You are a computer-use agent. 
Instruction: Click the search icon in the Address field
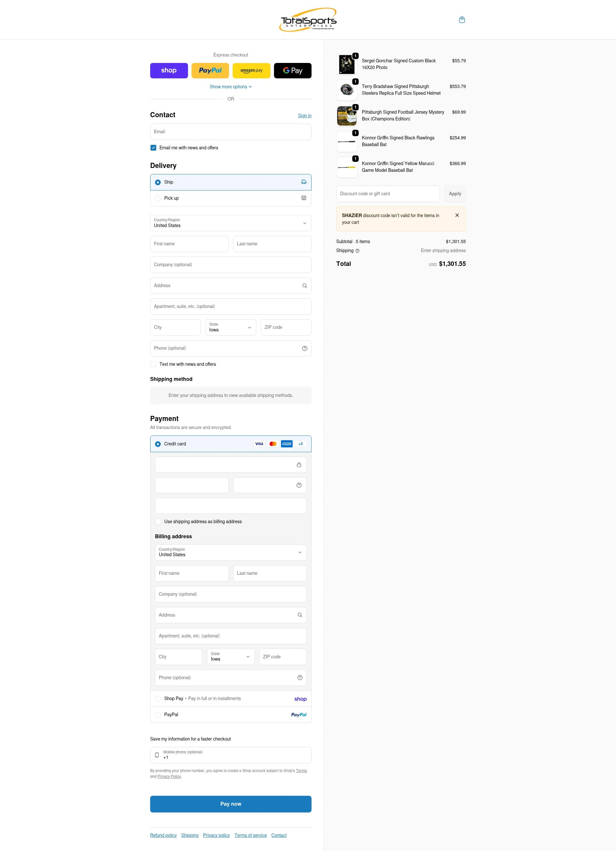pyautogui.click(x=304, y=285)
